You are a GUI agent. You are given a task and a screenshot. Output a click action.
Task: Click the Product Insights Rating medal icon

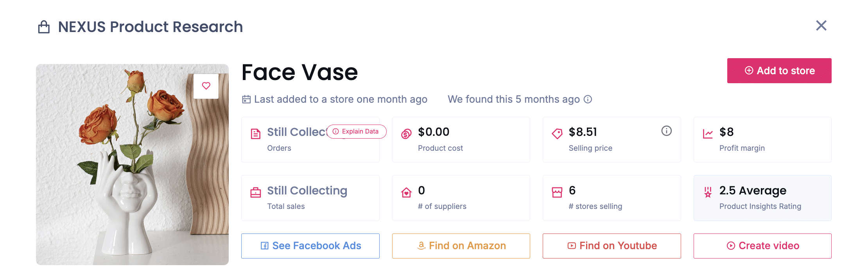(708, 192)
